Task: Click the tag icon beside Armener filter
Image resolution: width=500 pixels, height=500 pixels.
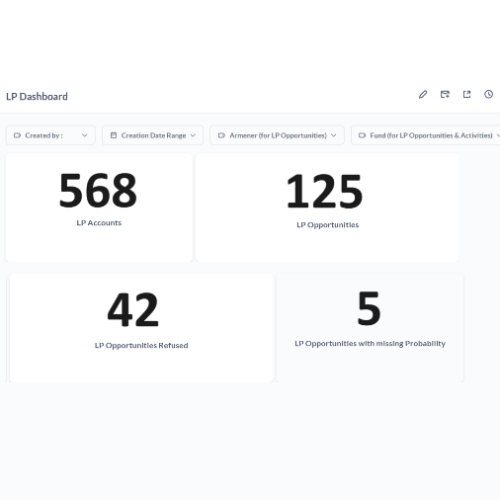Action: [x=222, y=135]
